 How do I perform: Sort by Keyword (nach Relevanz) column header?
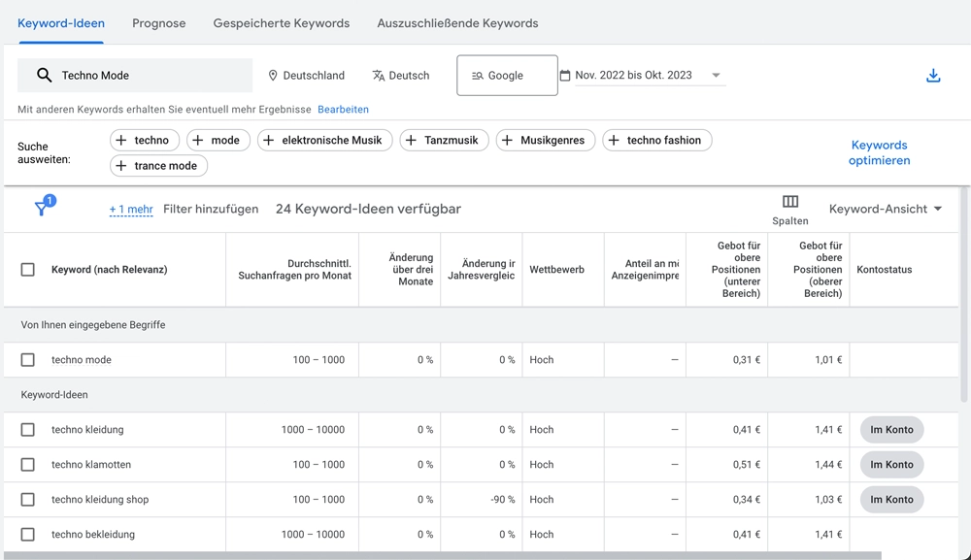(x=109, y=270)
